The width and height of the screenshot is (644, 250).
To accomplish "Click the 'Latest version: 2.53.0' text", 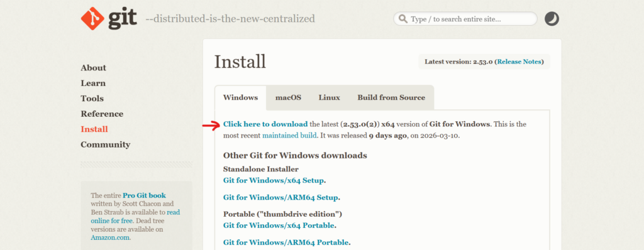I will click(x=458, y=62).
